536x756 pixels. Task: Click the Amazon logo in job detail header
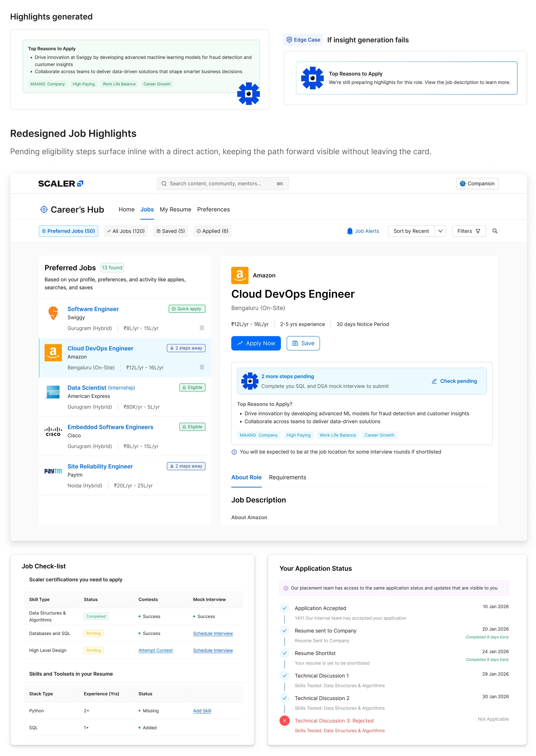(x=240, y=275)
